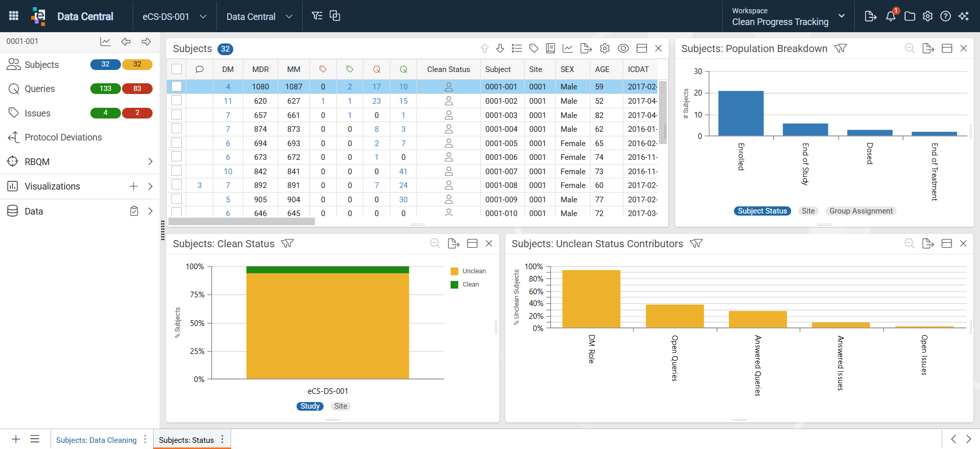The width and height of the screenshot is (980, 449).
Task: Switch to Subjects: Data Cleaning tab
Action: pos(96,440)
